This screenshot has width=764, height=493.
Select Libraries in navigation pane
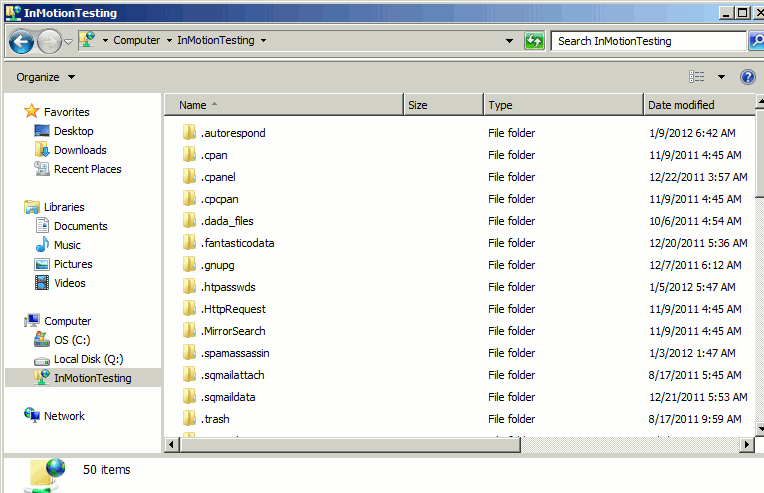click(x=64, y=207)
